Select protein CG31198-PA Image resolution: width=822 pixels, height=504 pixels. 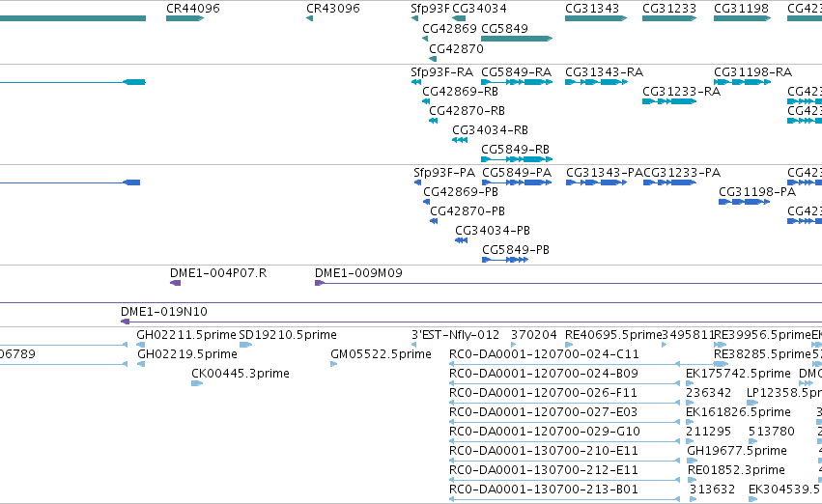(x=757, y=192)
